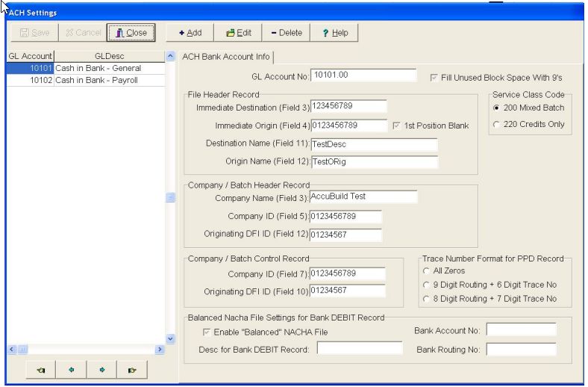Image resolution: width=588 pixels, height=387 pixels.
Task: Go to last record navigation arrow
Action: click(x=133, y=369)
